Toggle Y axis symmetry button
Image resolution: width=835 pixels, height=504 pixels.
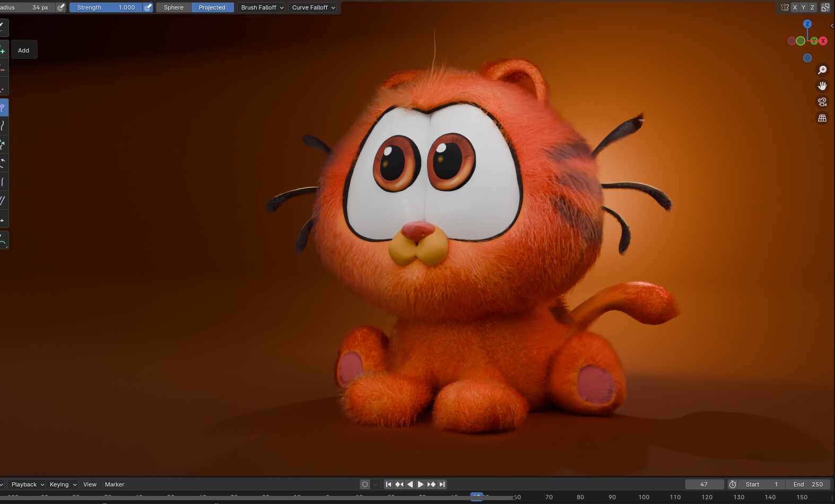click(x=803, y=7)
